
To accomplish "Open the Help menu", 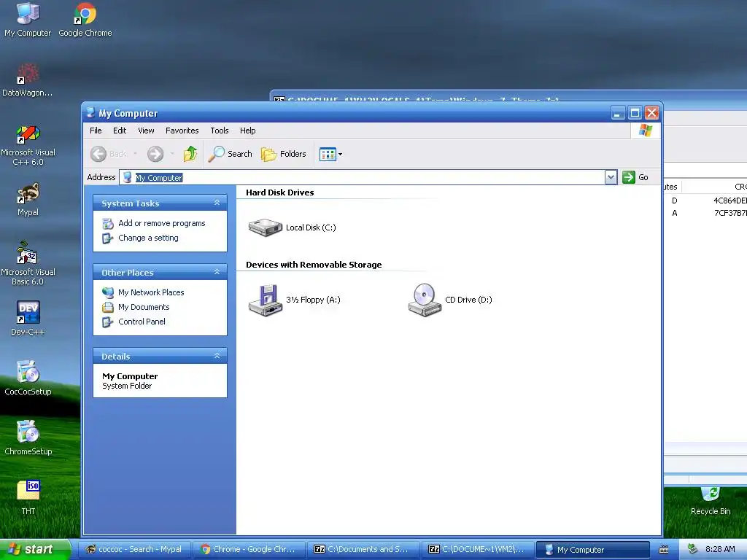I will pos(247,131).
